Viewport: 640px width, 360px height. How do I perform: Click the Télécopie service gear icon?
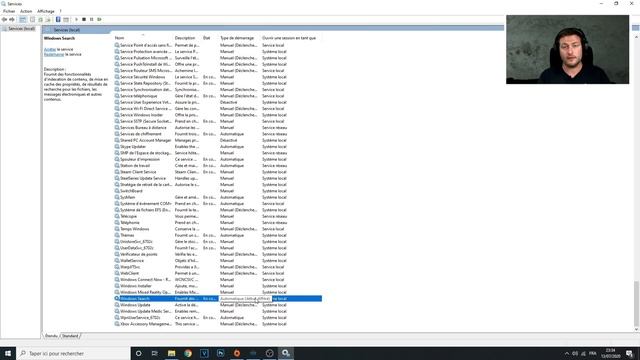click(117, 216)
